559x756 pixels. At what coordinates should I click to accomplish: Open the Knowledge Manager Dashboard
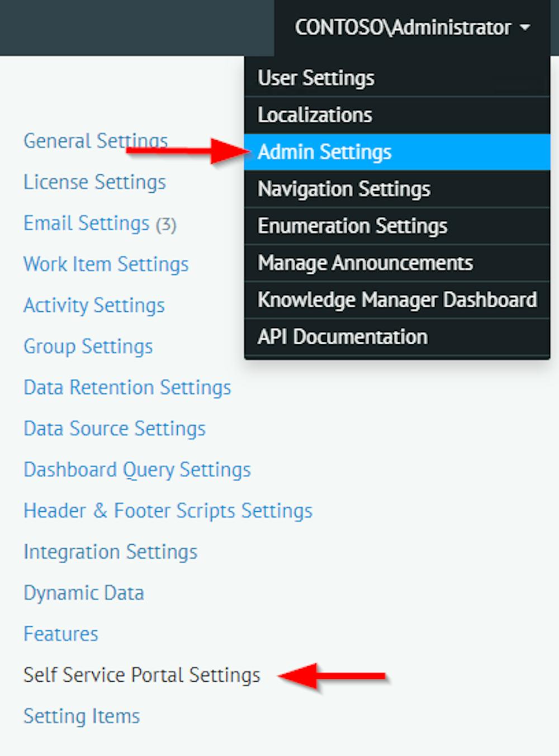pyautogui.click(x=397, y=299)
